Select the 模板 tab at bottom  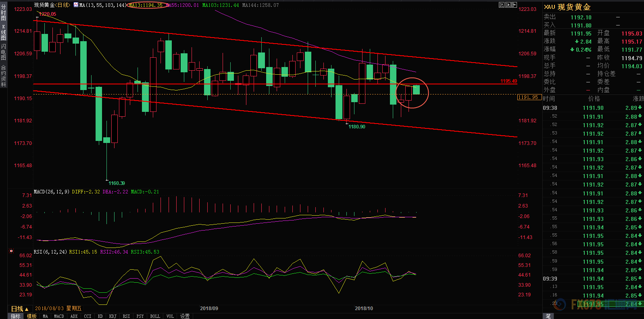click(x=32, y=316)
